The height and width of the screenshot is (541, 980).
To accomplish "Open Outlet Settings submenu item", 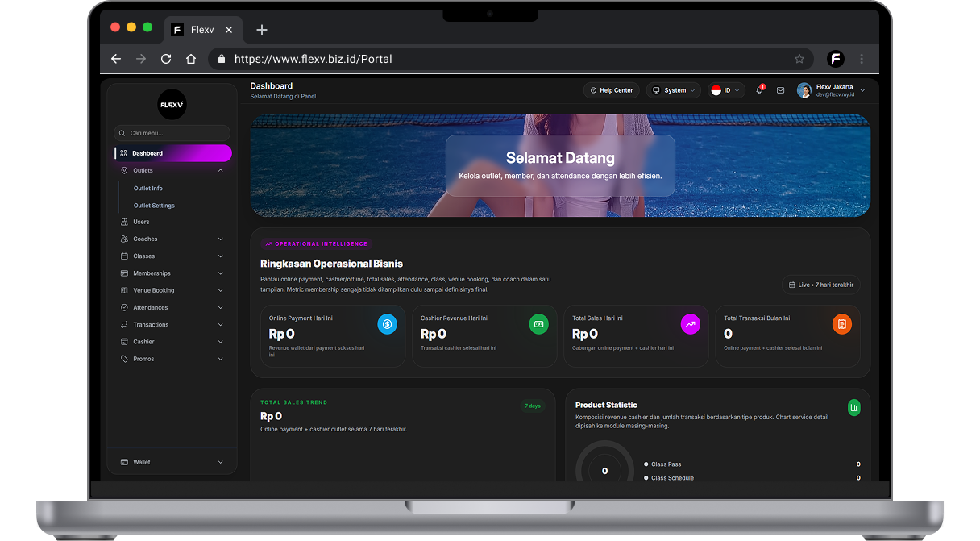I will (x=154, y=206).
